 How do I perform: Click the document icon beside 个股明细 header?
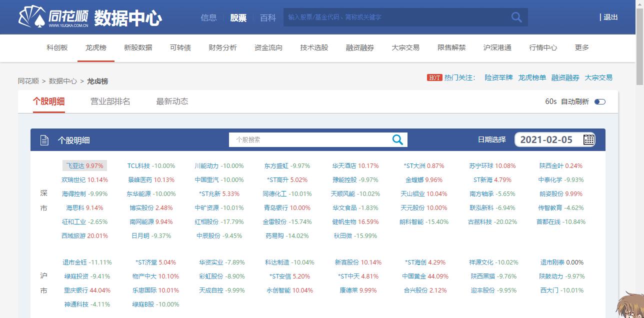[45, 140]
